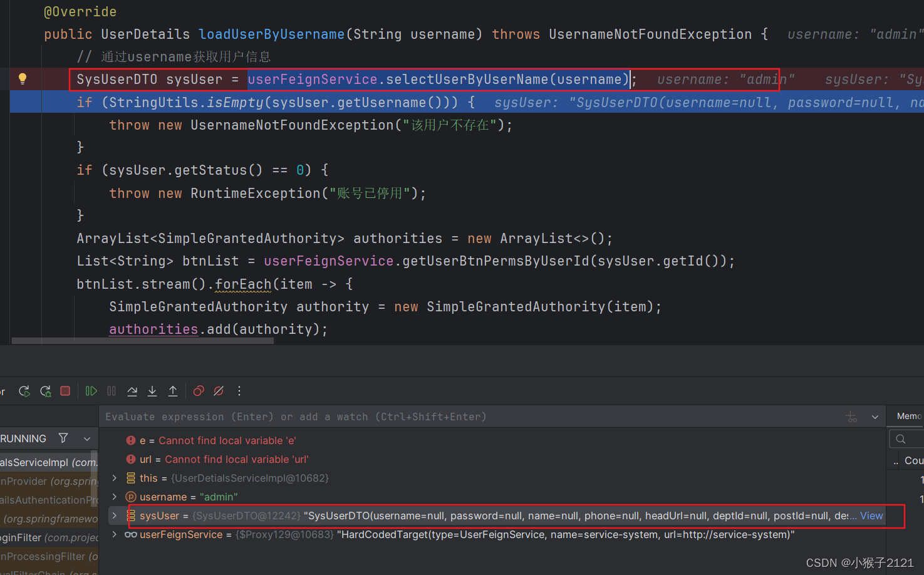Open the More options kebab menu
The height and width of the screenshot is (575, 924).
point(239,391)
